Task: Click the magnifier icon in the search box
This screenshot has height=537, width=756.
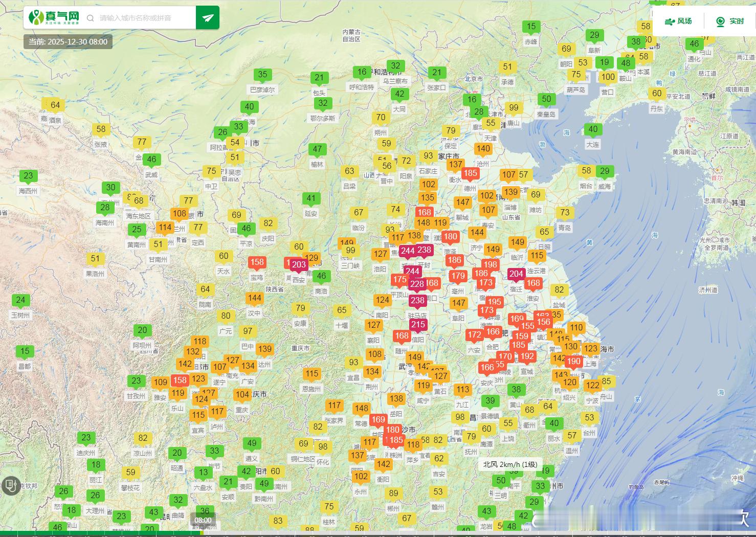Action: pyautogui.click(x=91, y=18)
